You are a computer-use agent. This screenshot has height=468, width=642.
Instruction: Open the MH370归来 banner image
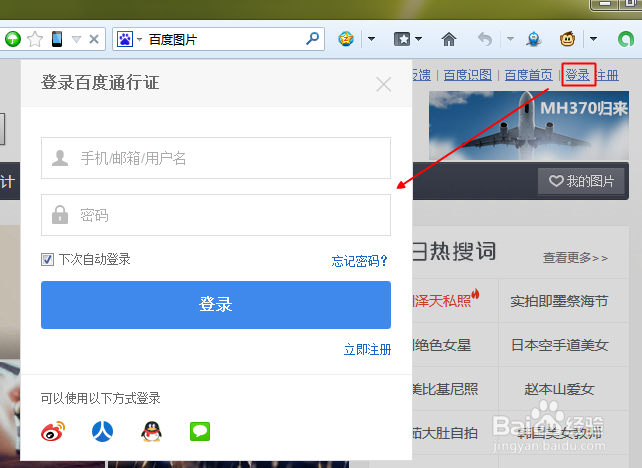(529, 125)
